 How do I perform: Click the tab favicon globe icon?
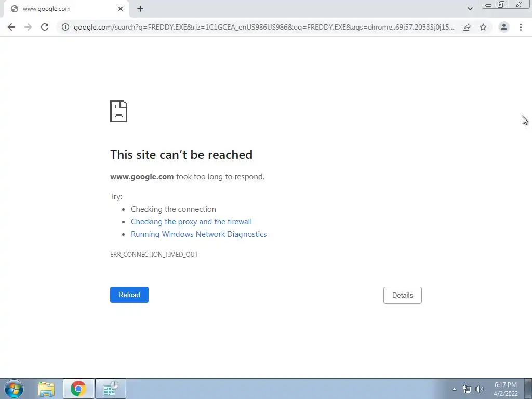pyautogui.click(x=14, y=9)
